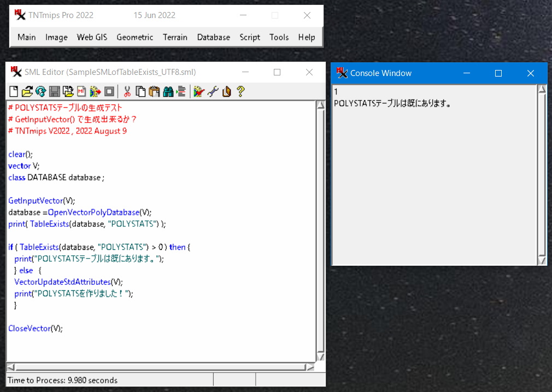Paste using the clipboard icon
The height and width of the screenshot is (392, 552).
pos(154,92)
